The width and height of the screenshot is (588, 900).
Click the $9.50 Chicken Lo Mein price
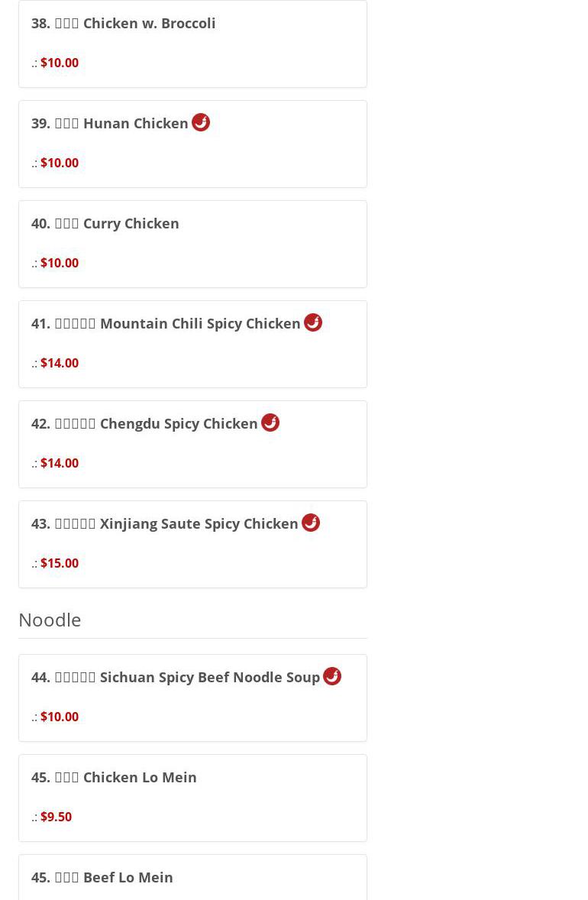56,817
